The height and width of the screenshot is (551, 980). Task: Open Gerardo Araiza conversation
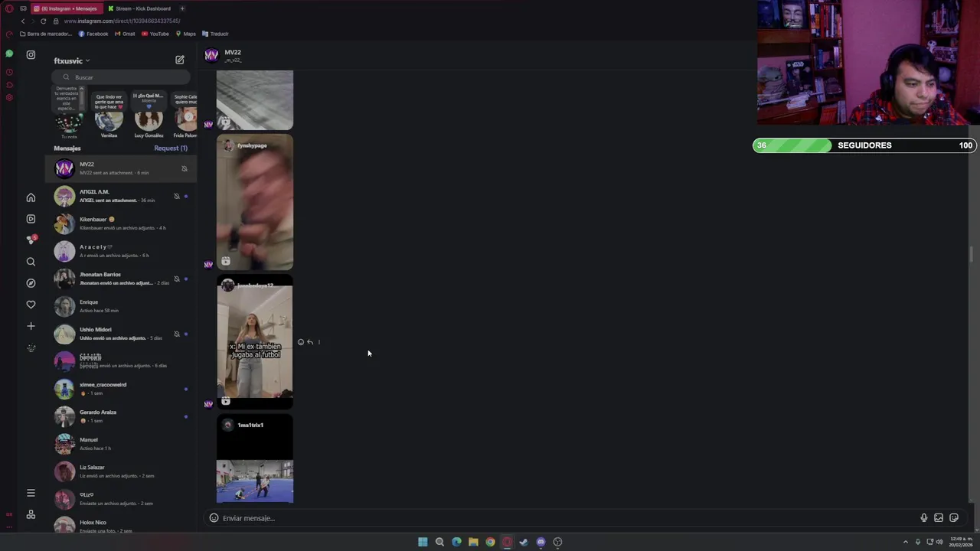[121, 416]
